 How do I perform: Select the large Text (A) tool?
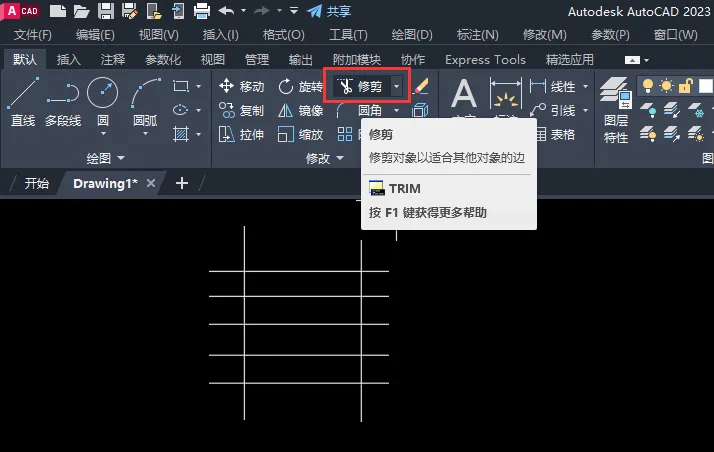pyautogui.click(x=464, y=94)
